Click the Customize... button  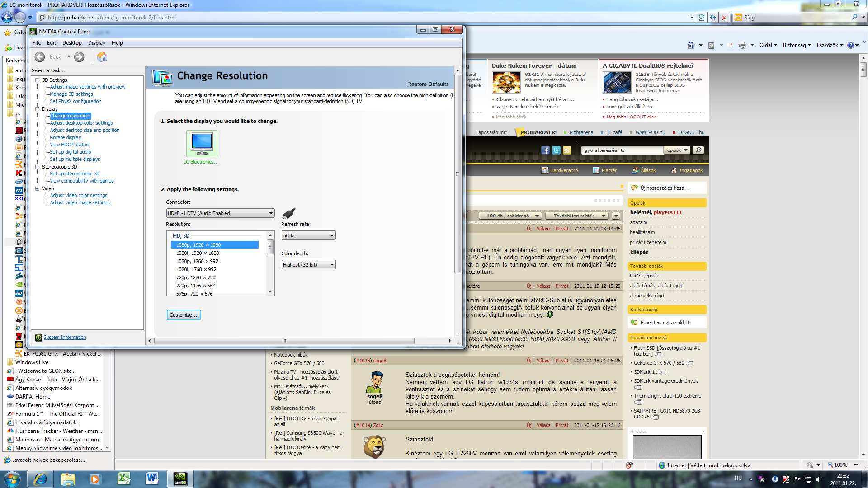pyautogui.click(x=184, y=315)
